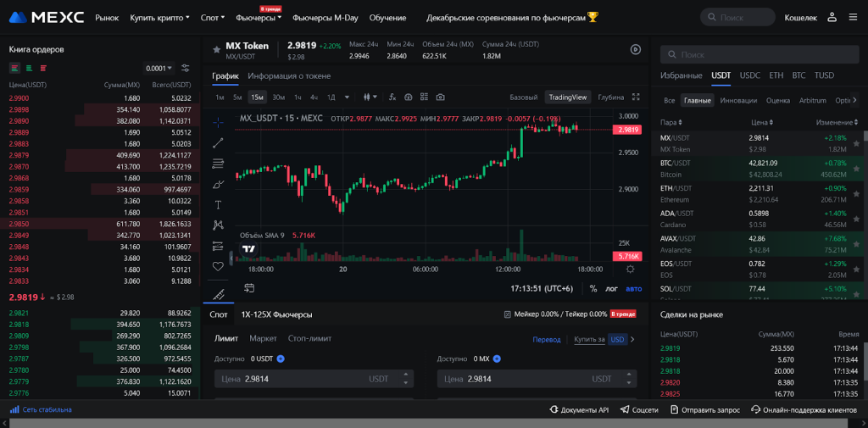Switch chart to Глубина depth view
The width and height of the screenshot is (868, 428).
610,97
